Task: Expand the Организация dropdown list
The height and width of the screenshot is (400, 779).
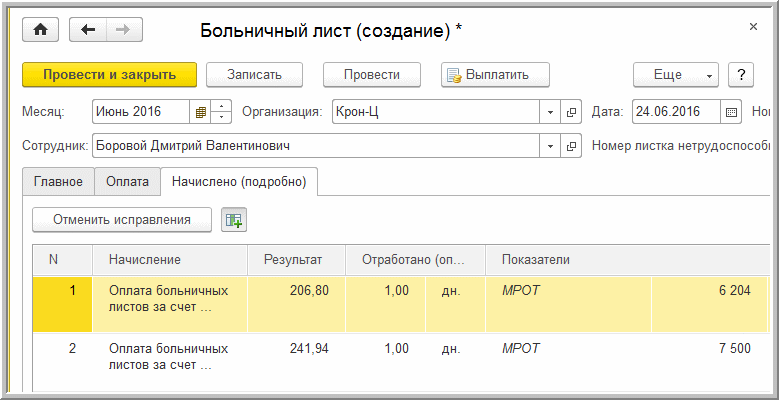Action: click(x=550, y=112)
